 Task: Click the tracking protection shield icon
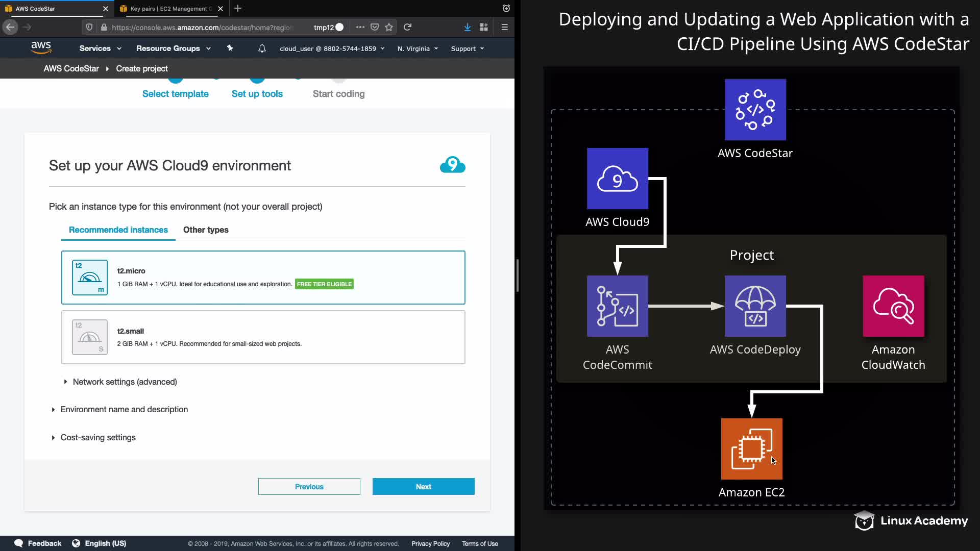[89, 27]
